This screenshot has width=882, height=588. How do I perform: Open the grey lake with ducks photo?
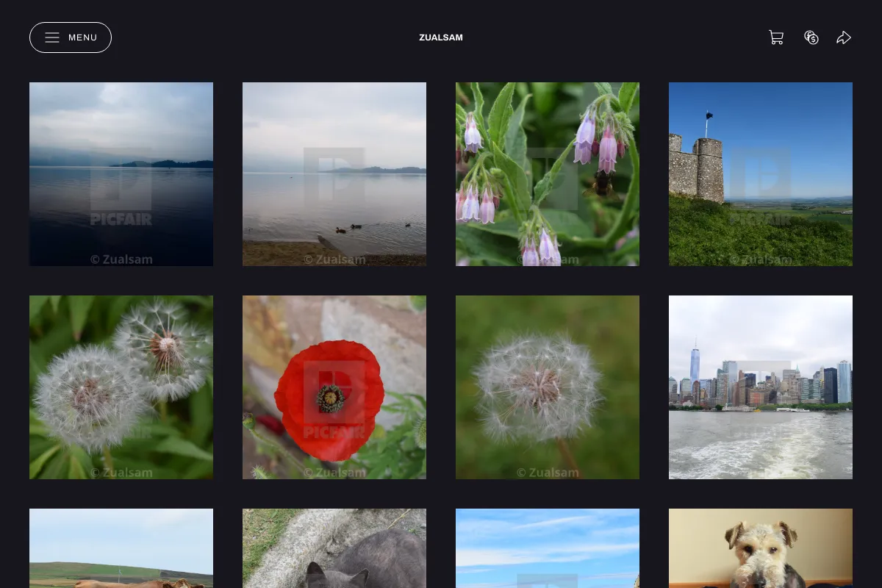pyautogui.click(x=334, y=174)
